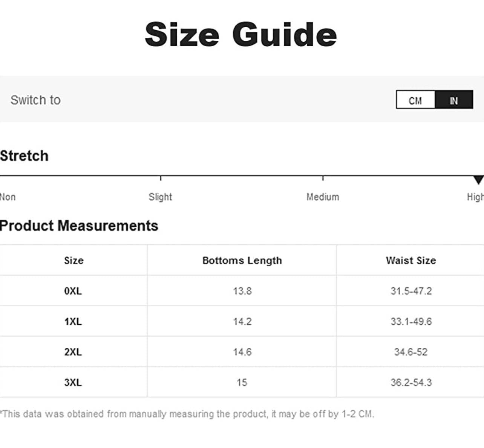Screen dimensions: 484x448
Task: Select the 1XL size row
Action: [x=73, y=322]
